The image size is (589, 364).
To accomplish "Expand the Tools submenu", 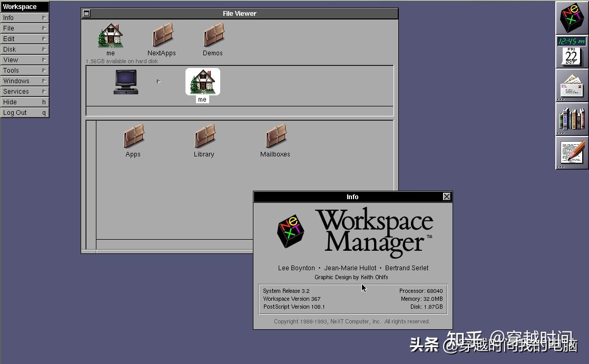I will pyautogui.click(x=25, y=70).
